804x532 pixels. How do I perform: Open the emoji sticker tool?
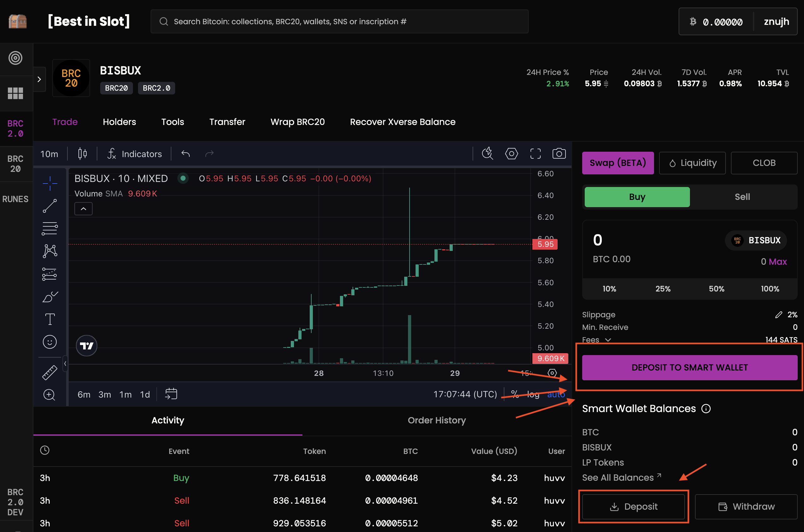tap(49, 342)
